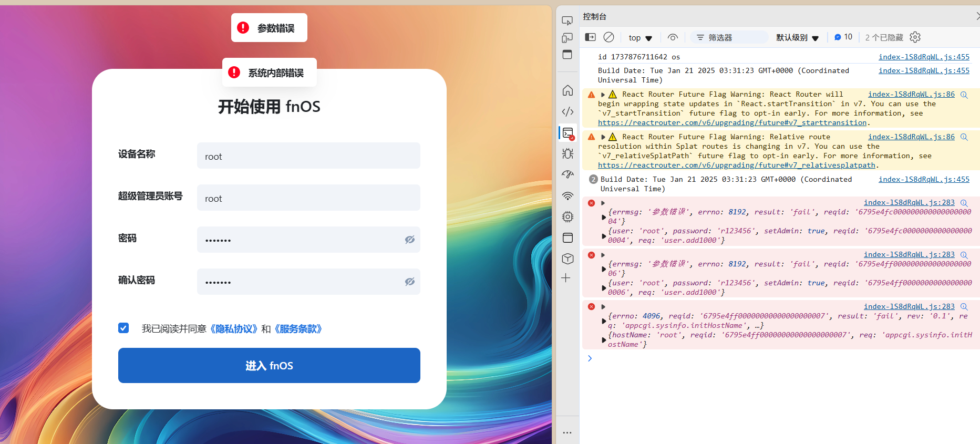The width and height of the screenshot is (980, 444).
Task: Open the Welcome home tool icon
Action: 568,90
